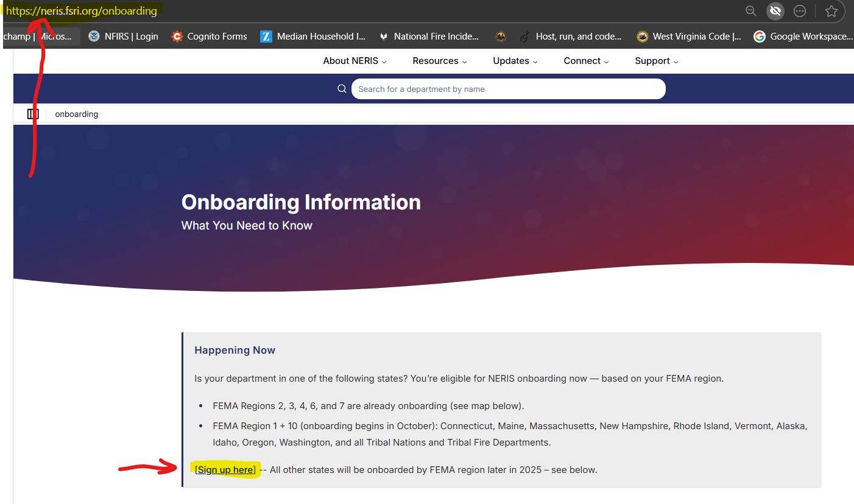Toggle the crossed-out eye tracking icon
This screenshot has height=504, width=854.
coord(775,11)
